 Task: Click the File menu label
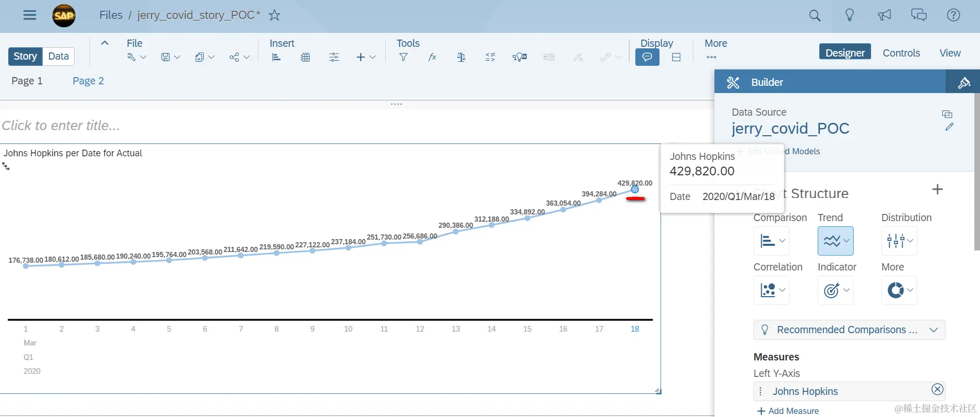click(135, 43)
